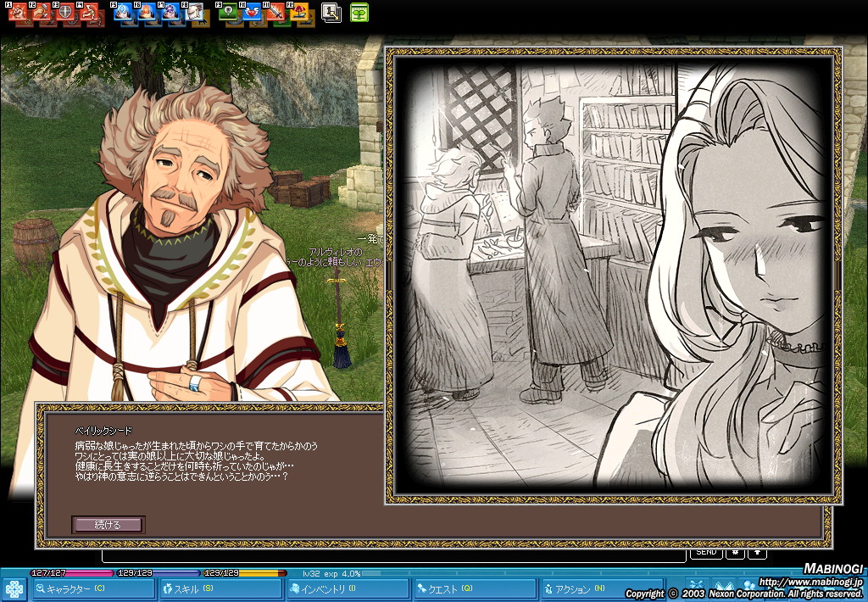Activate the F4 kicking leg skill icon
The width and height of the screenshot is (868, 602).
point(89,12)
